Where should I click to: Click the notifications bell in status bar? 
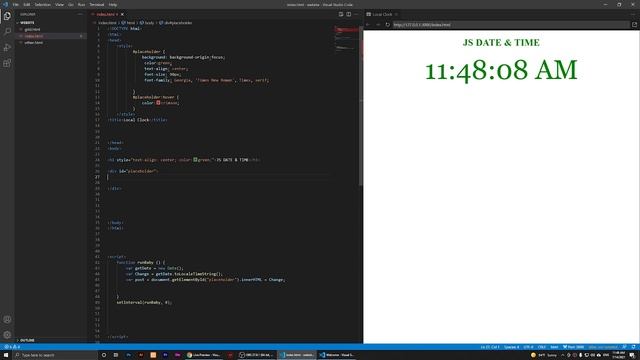[x=633, y=347]
